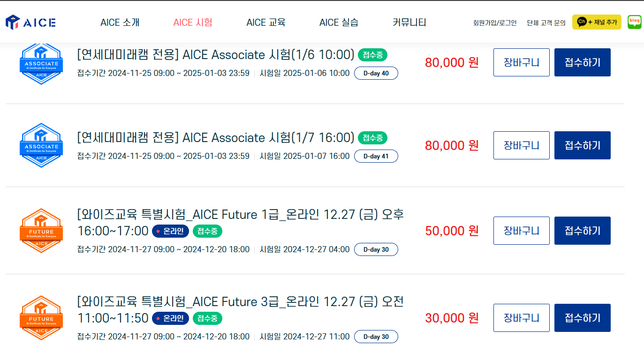Click the 온라인 badge on the Future 3급 exam

point(170,318)
